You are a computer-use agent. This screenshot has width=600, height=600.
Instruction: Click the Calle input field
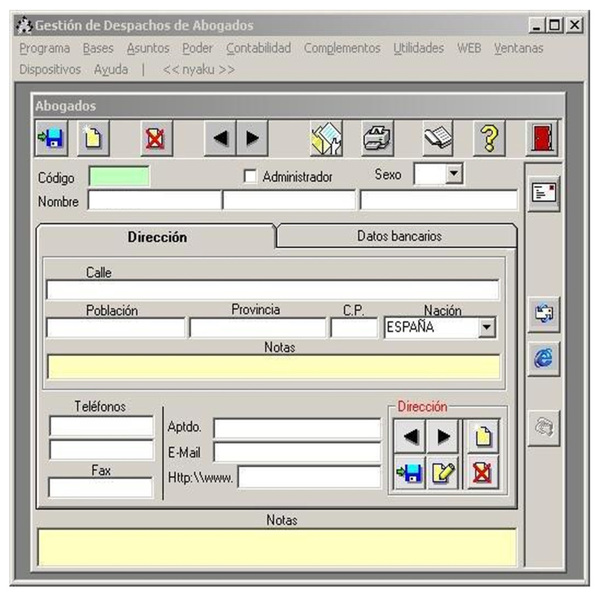[272, 290]
